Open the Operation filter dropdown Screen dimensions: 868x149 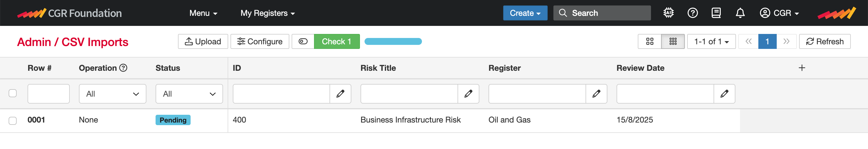(112, 93)
